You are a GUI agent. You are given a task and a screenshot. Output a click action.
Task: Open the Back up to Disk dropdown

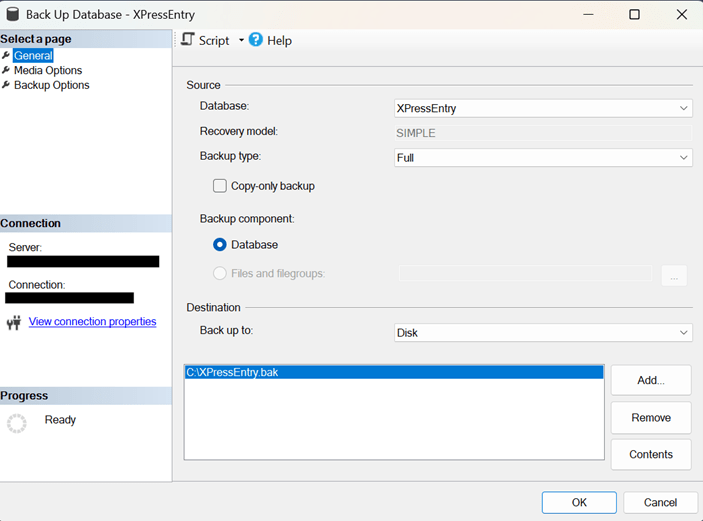(543, 333)
